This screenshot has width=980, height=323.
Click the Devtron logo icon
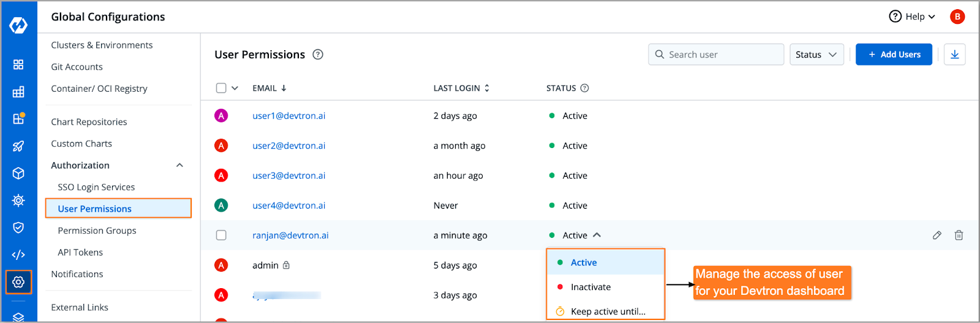point(18,25)
